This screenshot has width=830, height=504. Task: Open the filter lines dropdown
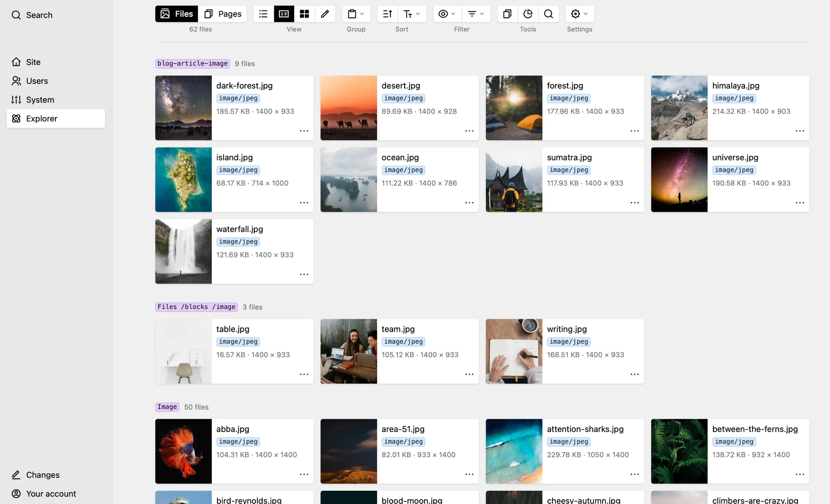pyautogui.click(x=476, y=14)
